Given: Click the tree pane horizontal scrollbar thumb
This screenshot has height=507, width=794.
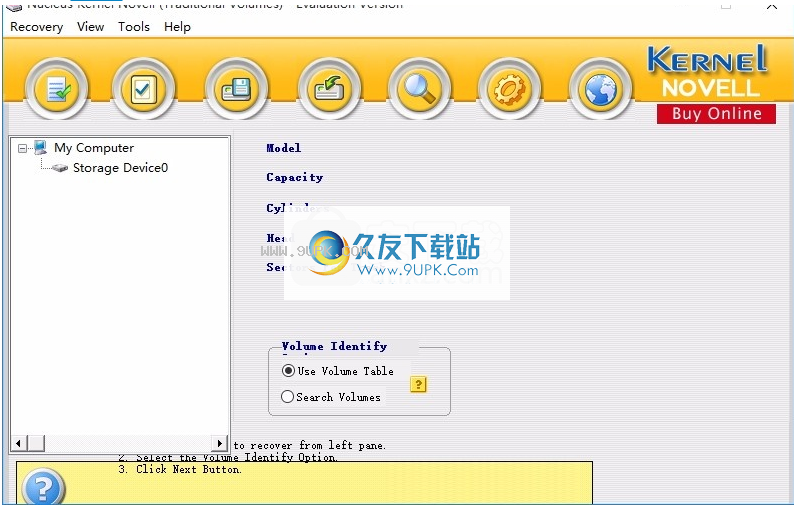Looking at the screenshot, I should (36, 444).
